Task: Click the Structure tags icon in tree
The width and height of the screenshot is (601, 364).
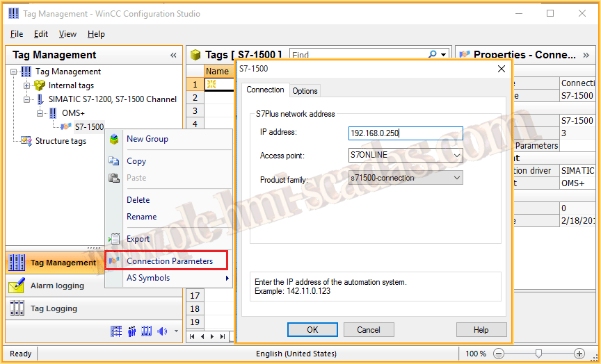Action: point(26,141)
